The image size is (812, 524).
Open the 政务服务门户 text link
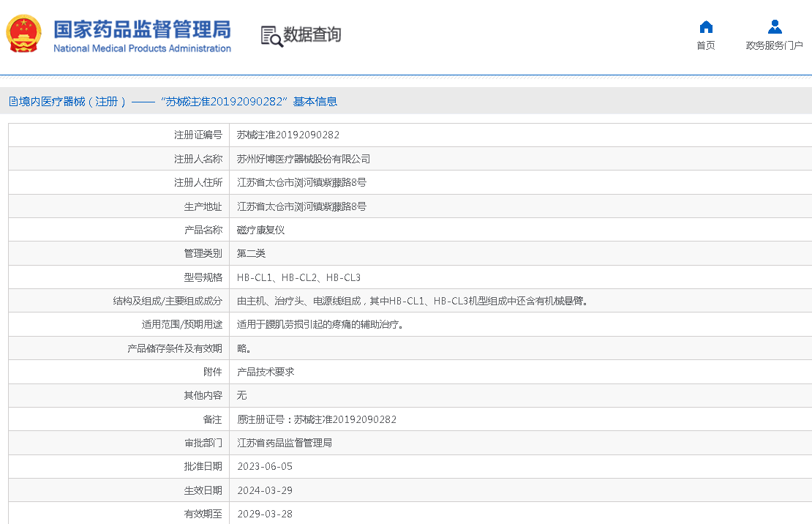click(774, 46)
